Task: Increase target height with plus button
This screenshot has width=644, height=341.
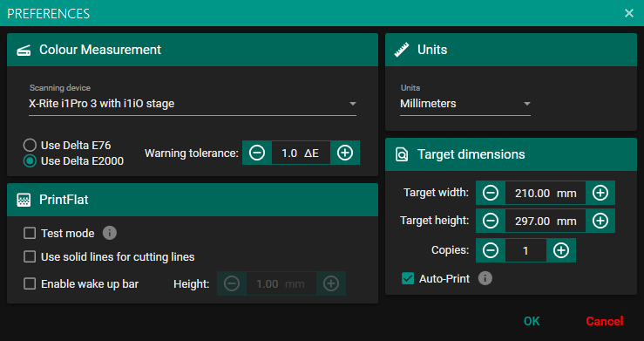Action: point(600,221)
